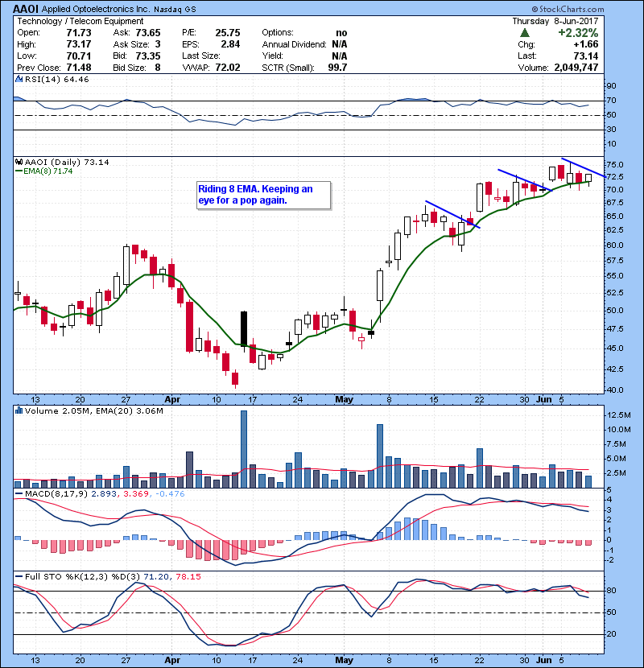Click the Volume bar chart icon
This screenshot has height=668, width=644.
[x=19, y=410]
